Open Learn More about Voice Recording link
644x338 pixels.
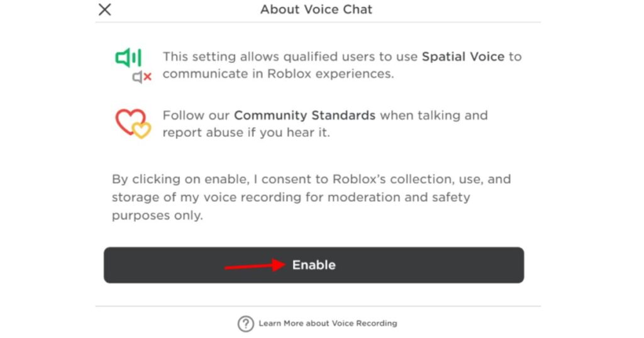(328, 324)
